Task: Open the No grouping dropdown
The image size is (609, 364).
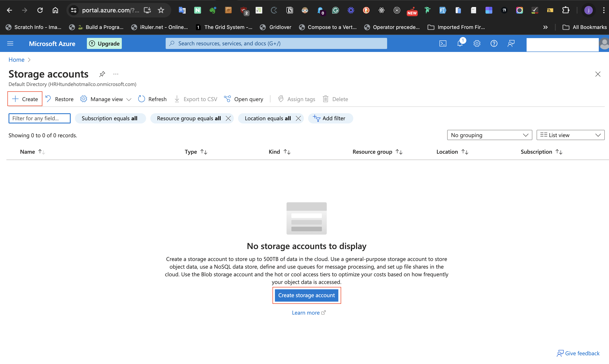Action: tap(489, 135)
